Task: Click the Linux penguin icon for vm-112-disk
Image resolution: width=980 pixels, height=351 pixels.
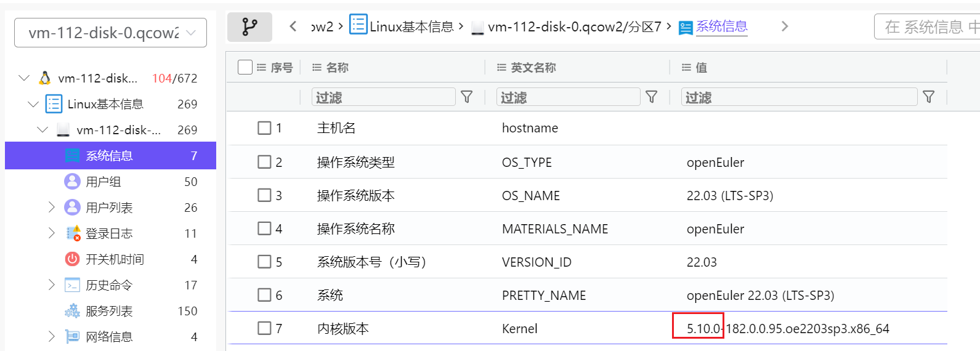Action: [45, 78]
